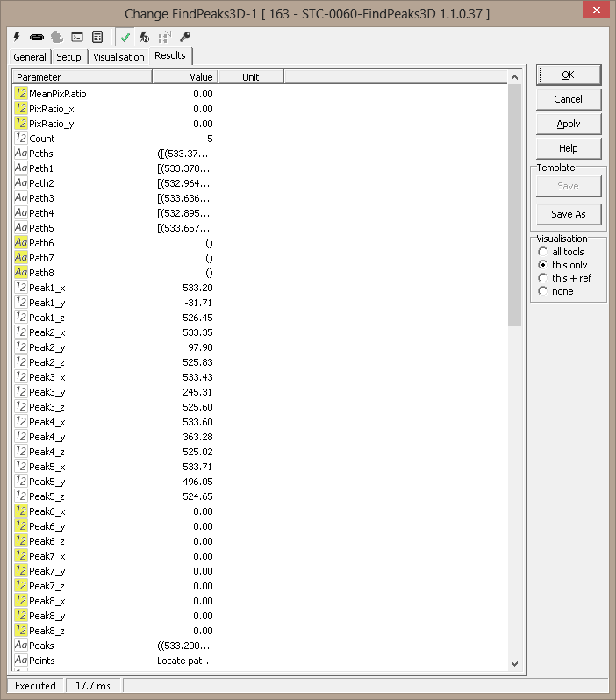Select the 'all tools' visualisation option
Image resolution: width=616 pixels, height=700 pixels.
(x=543, y=252)
